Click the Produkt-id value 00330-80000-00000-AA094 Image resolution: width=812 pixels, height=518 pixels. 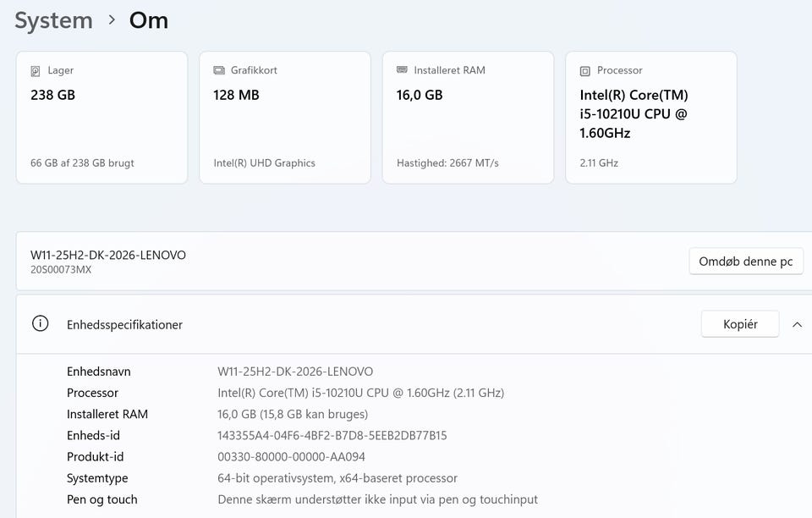(x=291, y=457)
